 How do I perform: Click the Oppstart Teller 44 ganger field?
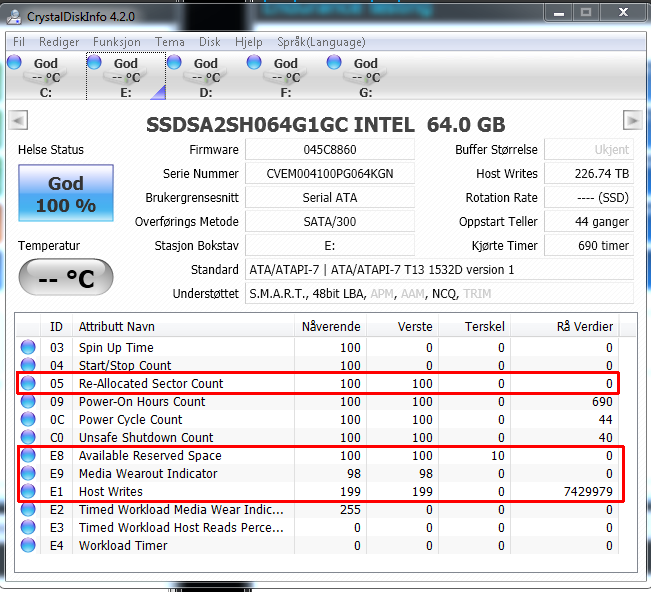pyautogui.click(x=589, y=222)
